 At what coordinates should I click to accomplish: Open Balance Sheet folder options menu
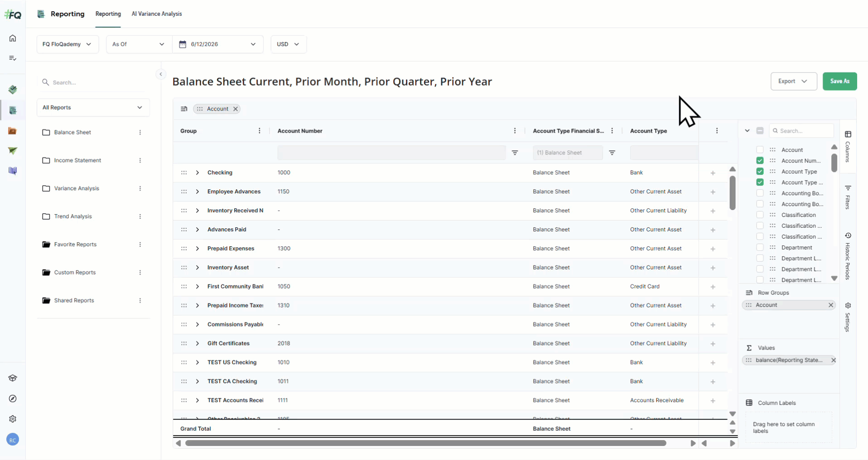[140, 132]
